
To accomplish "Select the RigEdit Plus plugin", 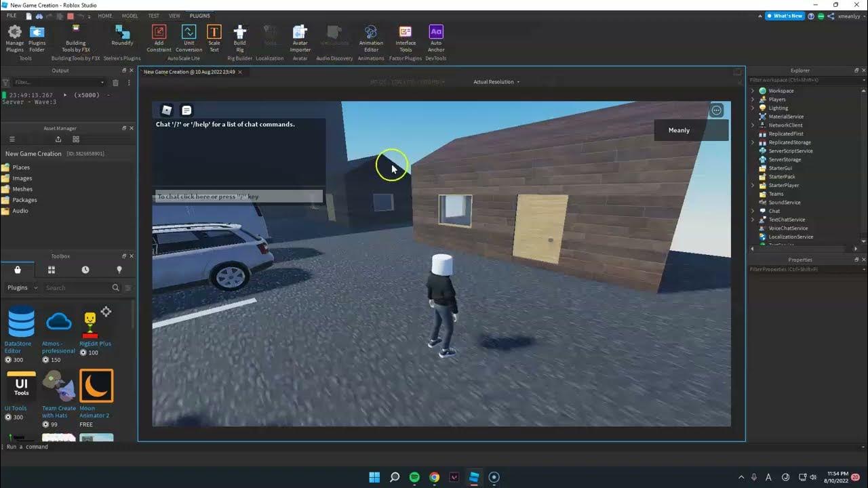I will [95, 332].
